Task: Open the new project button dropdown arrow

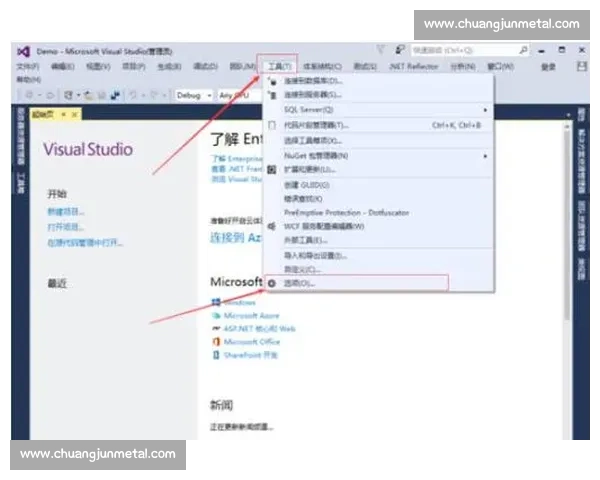Action: pos(78,95)
